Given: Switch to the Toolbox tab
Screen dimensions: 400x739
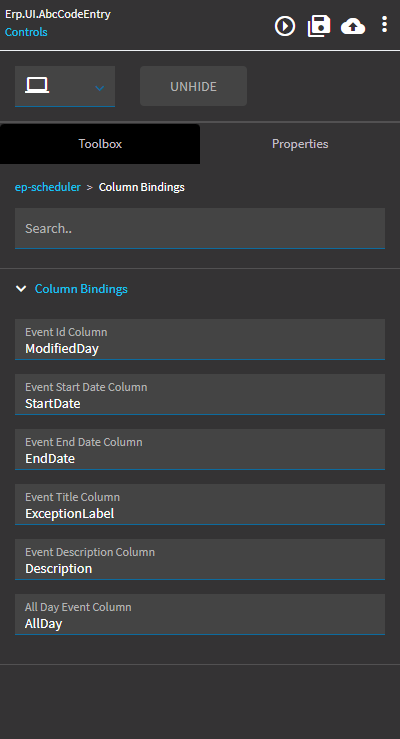Looking at the screenshot, I should (x=100, y=144).
